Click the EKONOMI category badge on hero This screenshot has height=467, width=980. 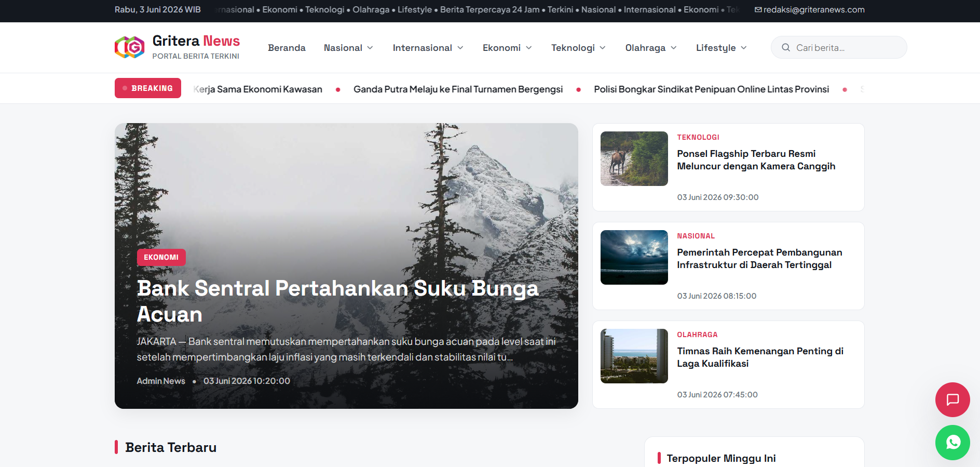[161, 257]
